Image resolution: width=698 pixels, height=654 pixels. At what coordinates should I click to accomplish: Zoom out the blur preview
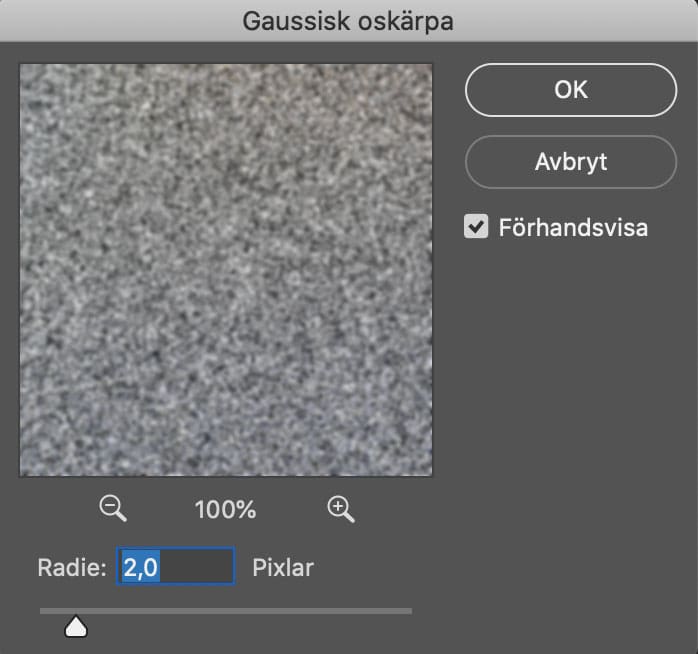[113, 508]
